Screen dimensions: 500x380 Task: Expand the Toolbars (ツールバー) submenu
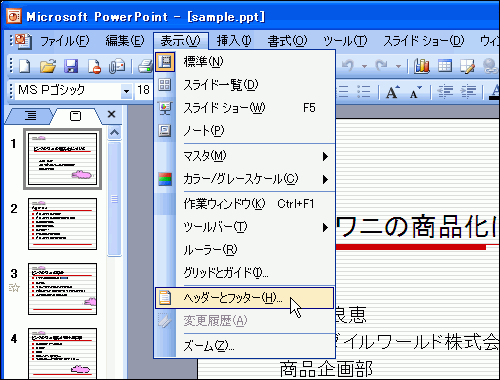point(245,227)
